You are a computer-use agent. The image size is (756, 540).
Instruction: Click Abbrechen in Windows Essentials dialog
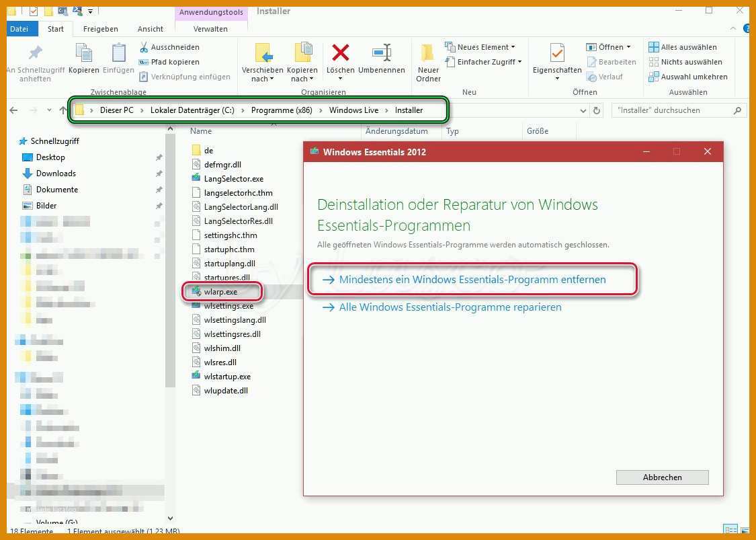(662, 477)
